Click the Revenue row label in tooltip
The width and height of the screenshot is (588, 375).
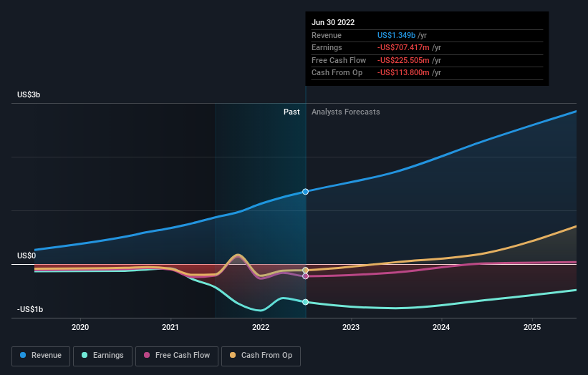[327, 35]
